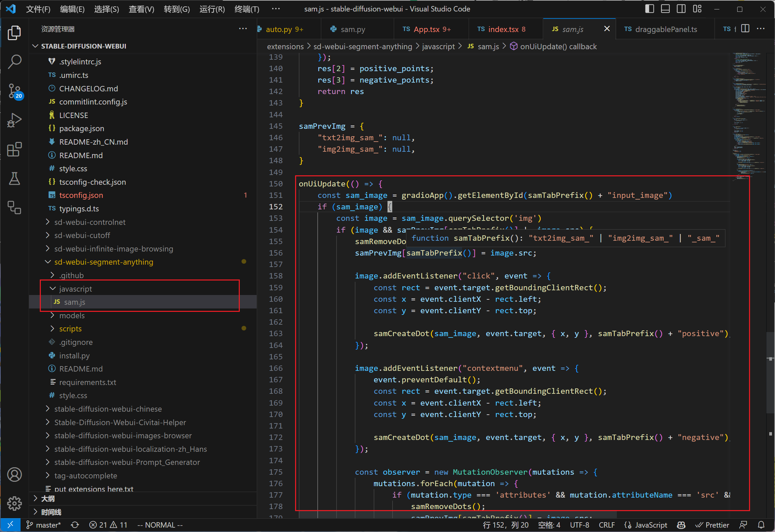Open the hidden menus ellipsis in menu bar
The height and width of the screenshot is (532, 775).
[x=276, y=9]
